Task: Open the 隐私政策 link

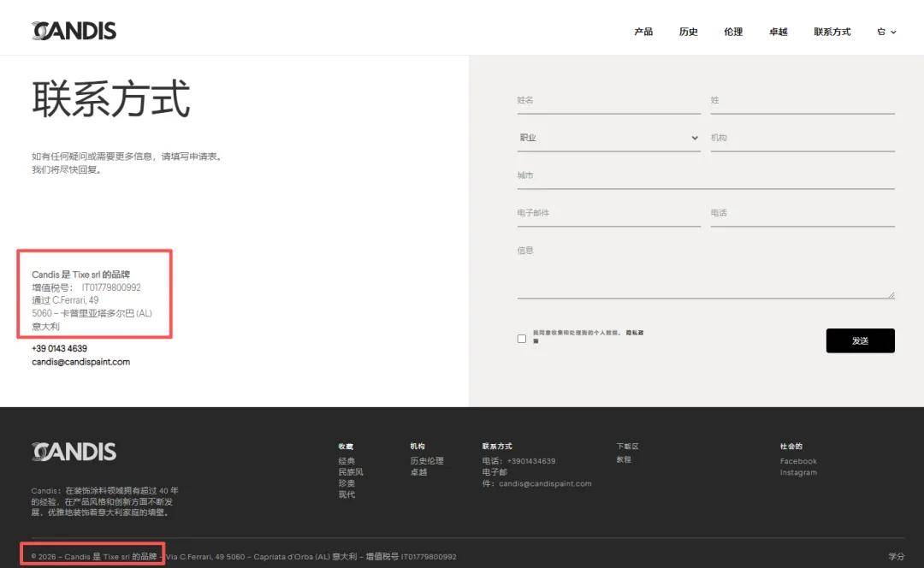Action: pyautogui.click(x=635, y=333)
